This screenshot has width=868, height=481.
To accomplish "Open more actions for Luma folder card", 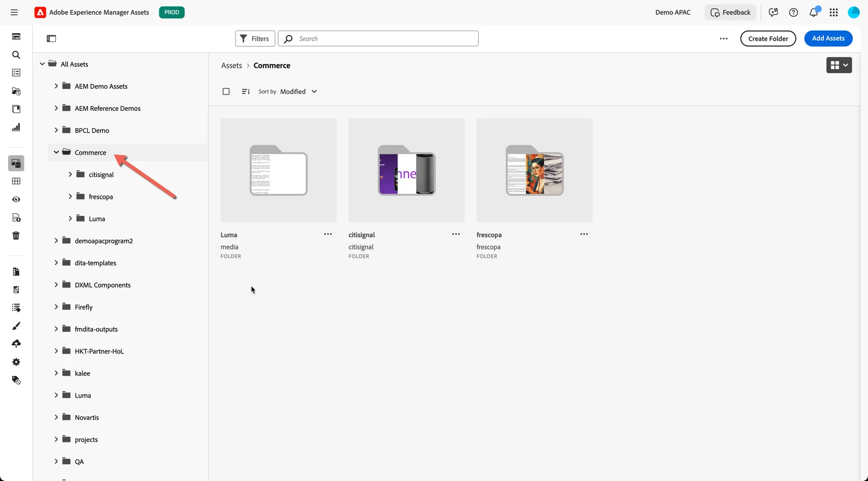I will pyautogui.click(x=328, y=234).
